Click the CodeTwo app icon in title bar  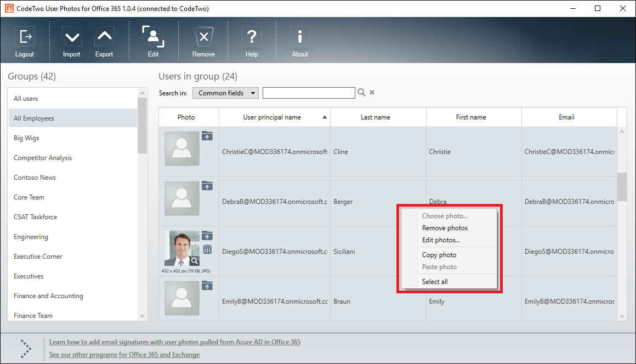coord(9,8)
